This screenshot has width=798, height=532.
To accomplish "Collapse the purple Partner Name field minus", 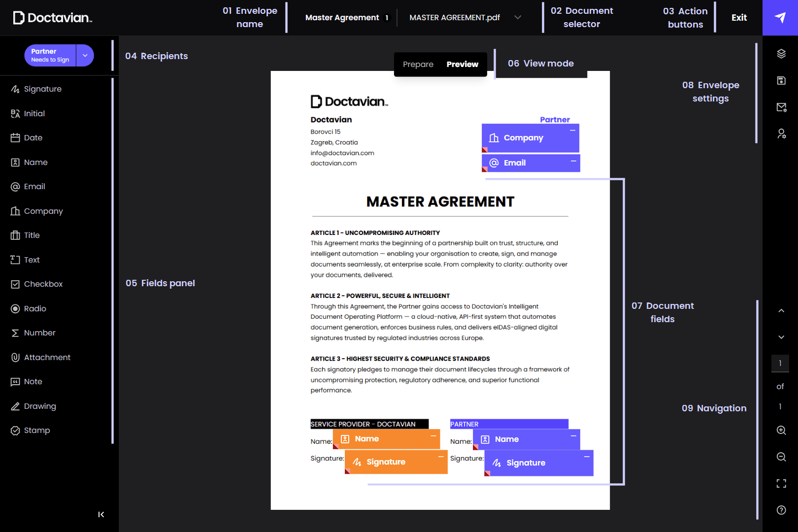I will point(573,436).
